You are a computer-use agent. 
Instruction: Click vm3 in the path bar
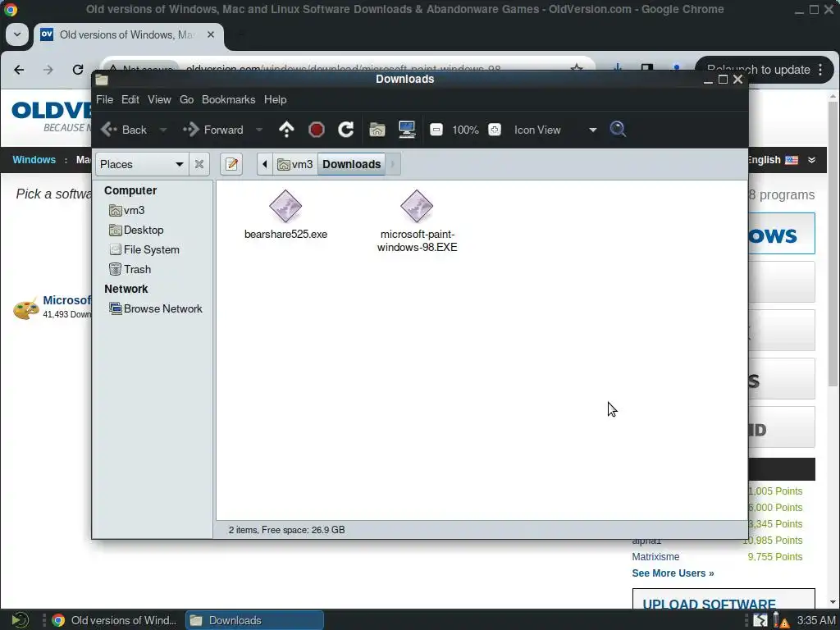tap(295, 164)
